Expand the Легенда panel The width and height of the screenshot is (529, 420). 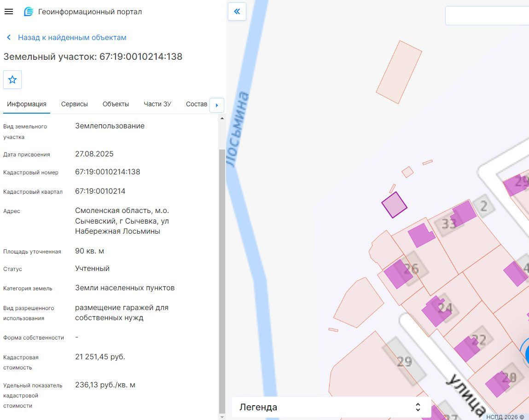coord(331,407)
